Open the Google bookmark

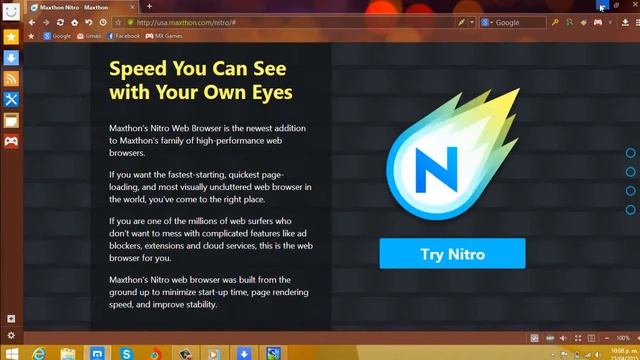pyautogui.click(x=57, y=36)
